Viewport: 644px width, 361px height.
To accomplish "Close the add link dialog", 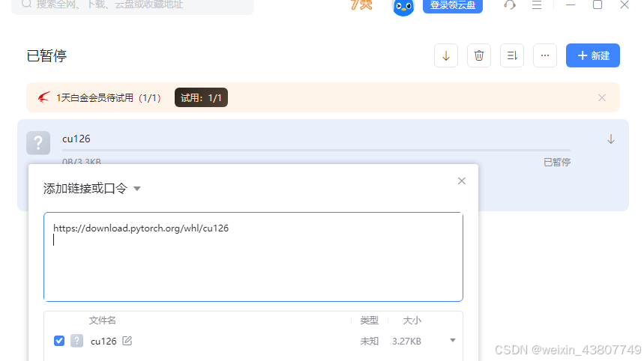I will point(462,181).
